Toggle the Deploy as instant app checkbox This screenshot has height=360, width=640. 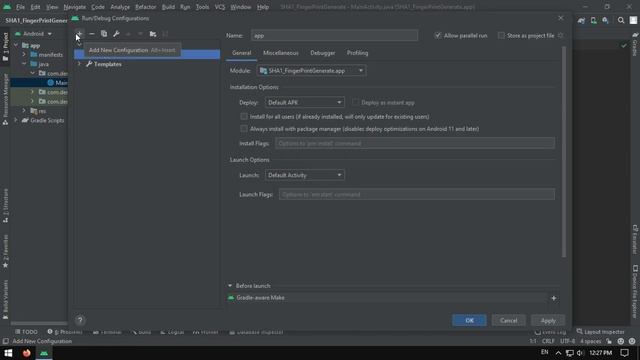coord(356,102)
